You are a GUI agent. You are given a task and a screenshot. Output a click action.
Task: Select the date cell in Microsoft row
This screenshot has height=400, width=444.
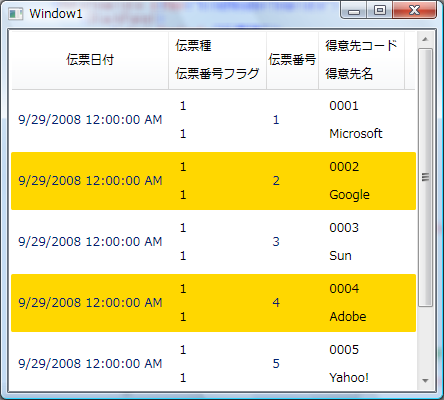90,120
